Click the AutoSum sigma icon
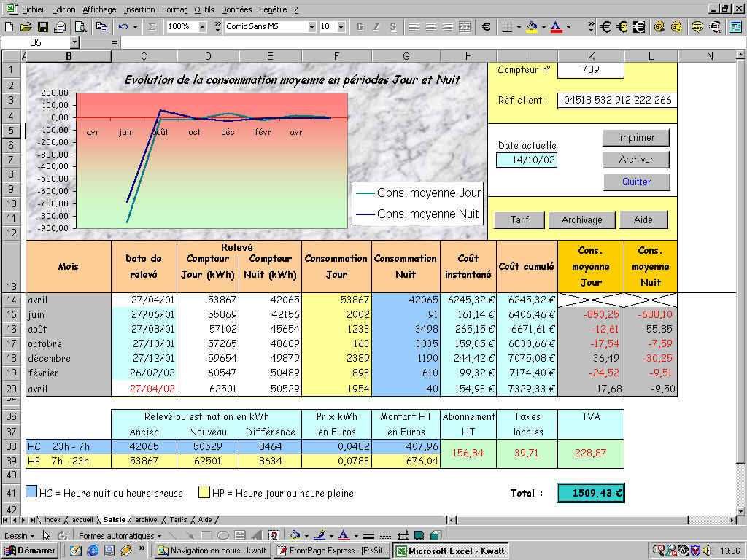This screenshot has width=747, height=560. pos(152,27)
